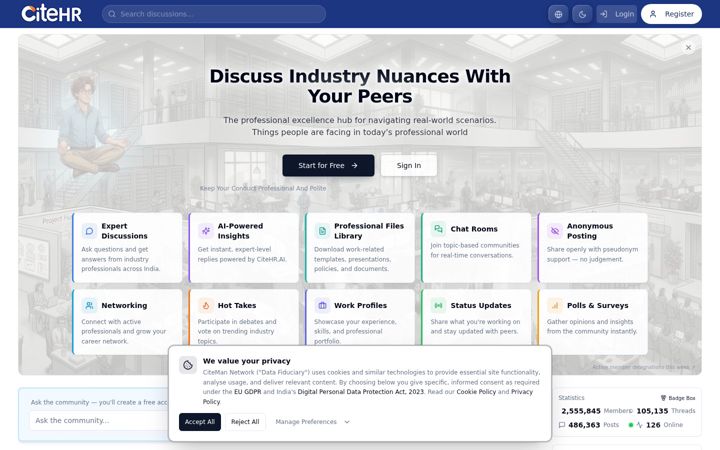Click the Badge Box link
The height and width of the screenshot is (450, 720).
(678, 398)
